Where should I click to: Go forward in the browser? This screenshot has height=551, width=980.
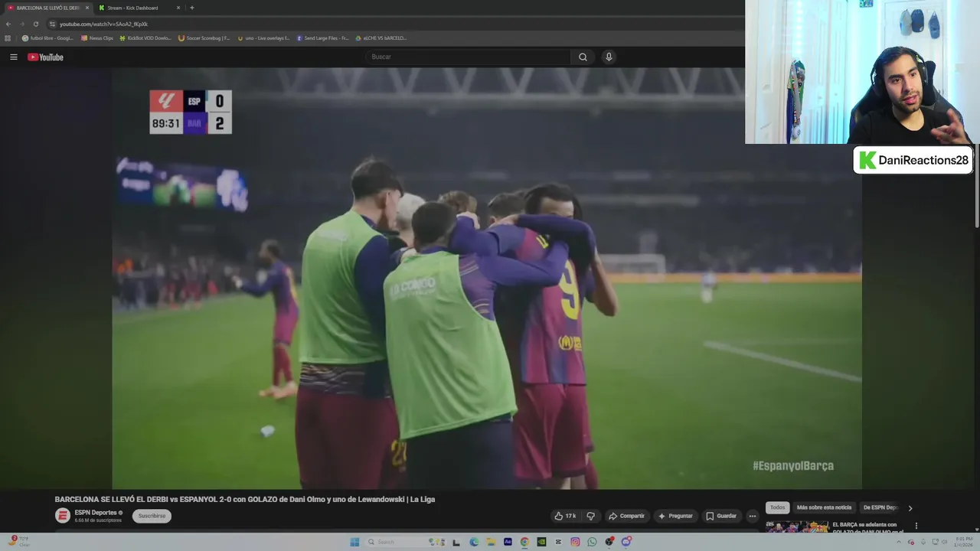[21, 24]
